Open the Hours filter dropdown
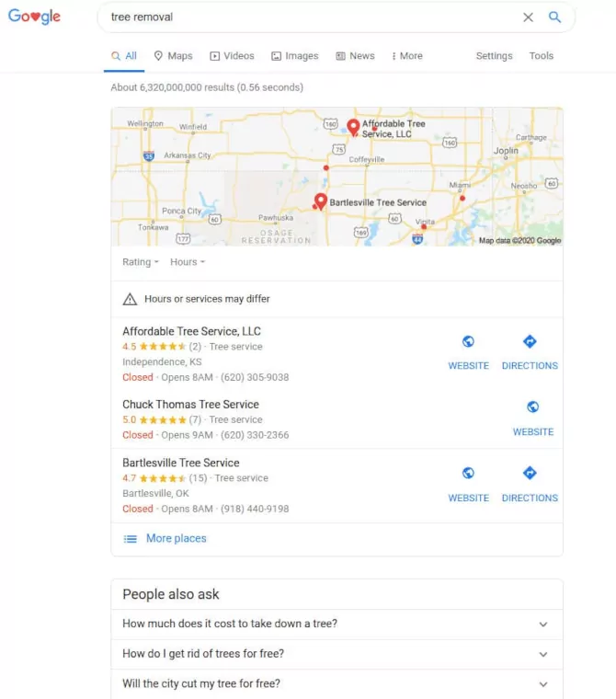 coord(188,262)
